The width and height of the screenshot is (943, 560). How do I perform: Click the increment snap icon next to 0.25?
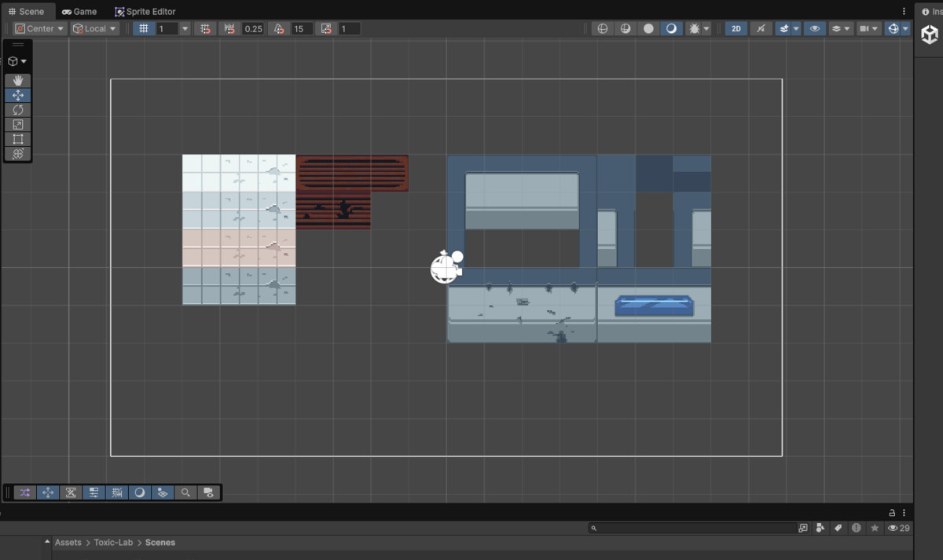[x=230, y=28]
